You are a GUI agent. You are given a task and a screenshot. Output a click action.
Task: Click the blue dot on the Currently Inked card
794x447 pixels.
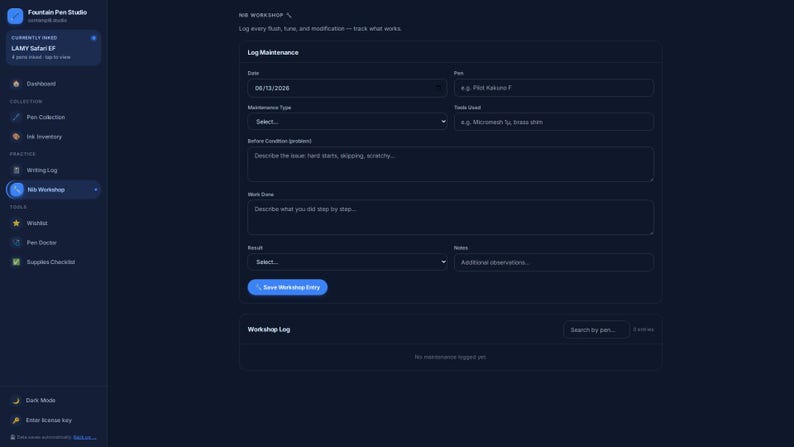pos(94,38)
